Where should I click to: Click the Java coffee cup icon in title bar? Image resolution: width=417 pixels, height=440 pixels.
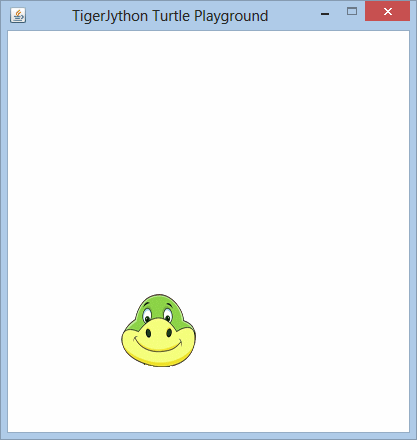[x=18, y=15]
